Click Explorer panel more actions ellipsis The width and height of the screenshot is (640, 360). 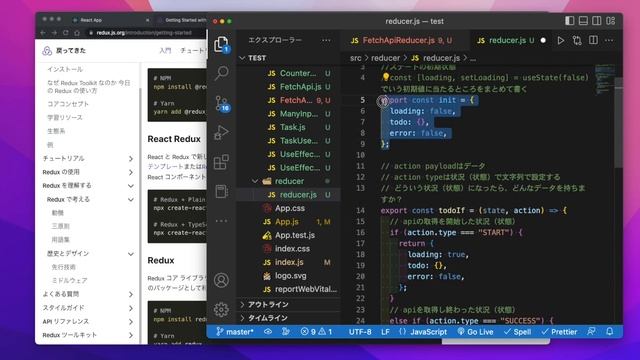point(326,40)
